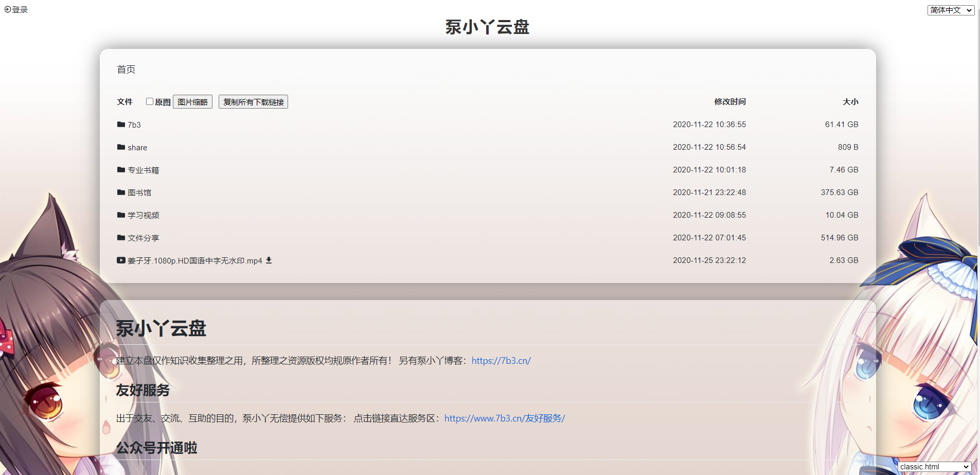Go to 首页 breadcrumb
Image resolution: width=980 pixels, height=475 pixels.
click(x=126, y=69)
